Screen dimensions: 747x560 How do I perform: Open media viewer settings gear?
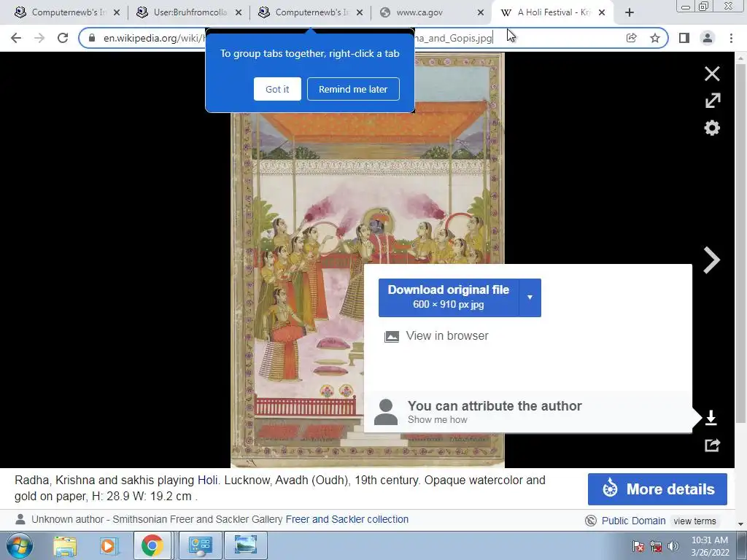click(712, 128)
